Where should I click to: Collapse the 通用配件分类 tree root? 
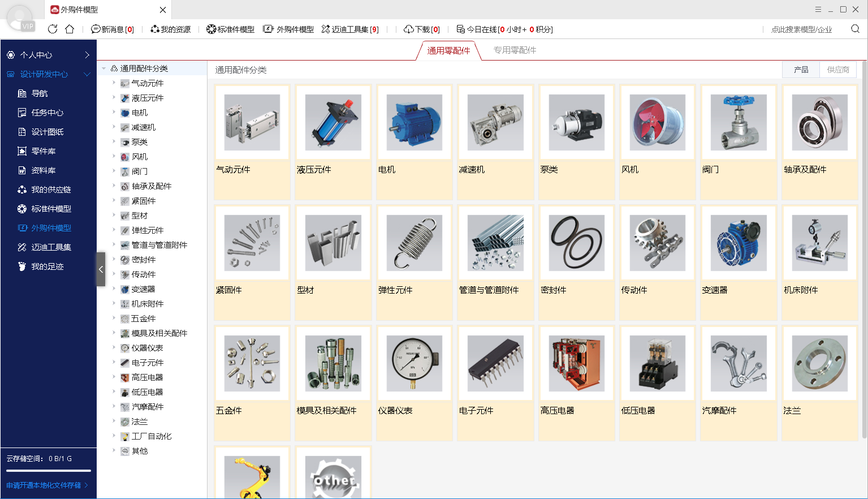pos(103,68)
